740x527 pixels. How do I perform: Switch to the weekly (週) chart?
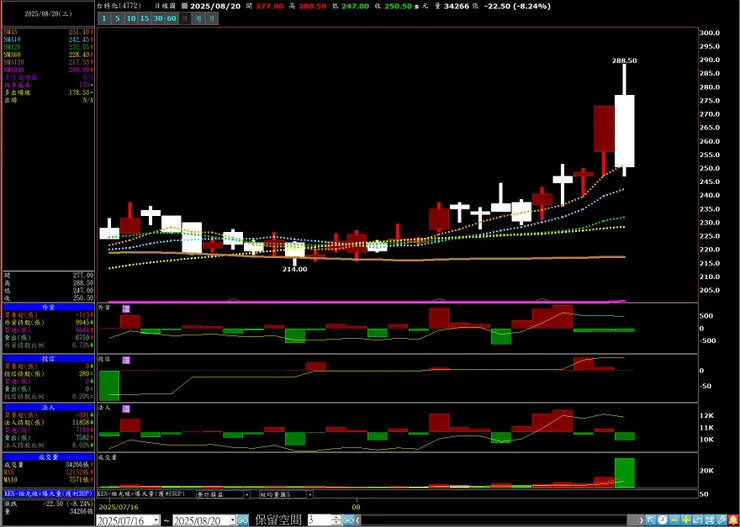click(199, 19)
